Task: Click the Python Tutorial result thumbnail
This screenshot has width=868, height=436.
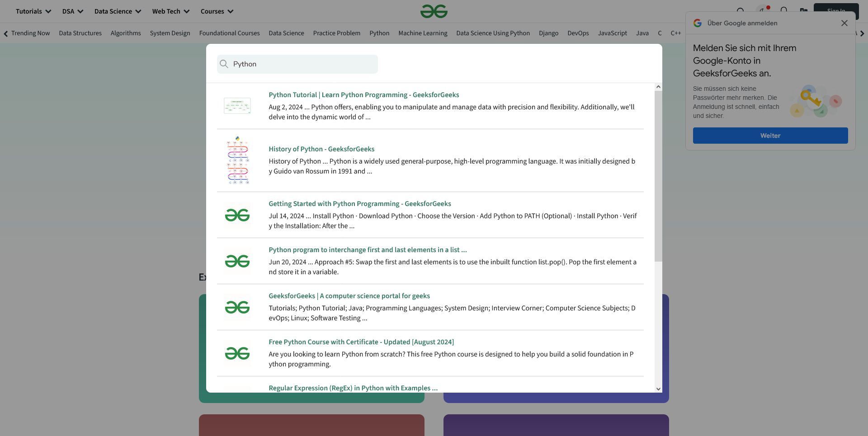Action: (x=237, y=106)
